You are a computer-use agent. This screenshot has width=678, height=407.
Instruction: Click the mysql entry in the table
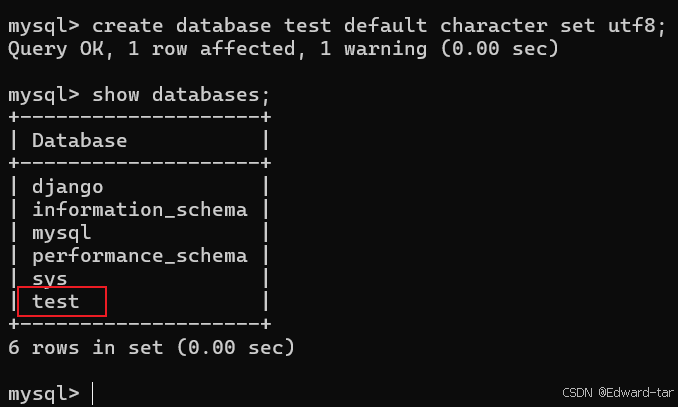[62, 232]
